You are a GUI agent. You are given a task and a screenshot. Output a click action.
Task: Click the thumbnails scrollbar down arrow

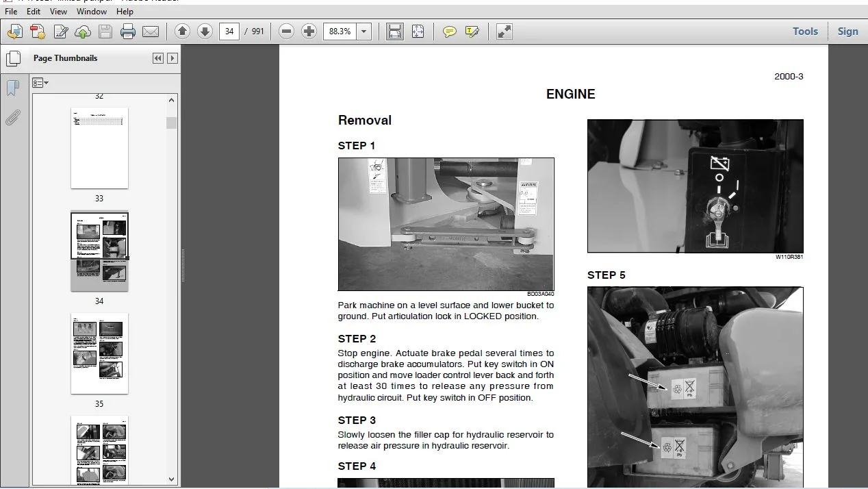tap(171, 479)
